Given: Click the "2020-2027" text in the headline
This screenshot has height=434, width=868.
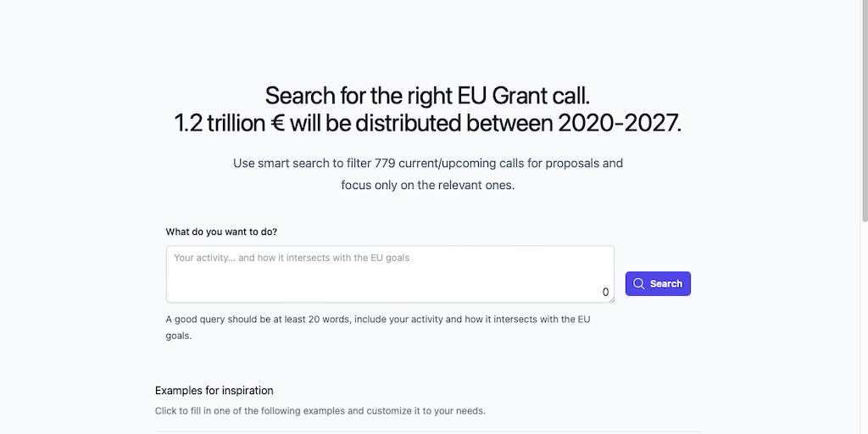Looking at the screenshot, I should click(x=619, y=123).
